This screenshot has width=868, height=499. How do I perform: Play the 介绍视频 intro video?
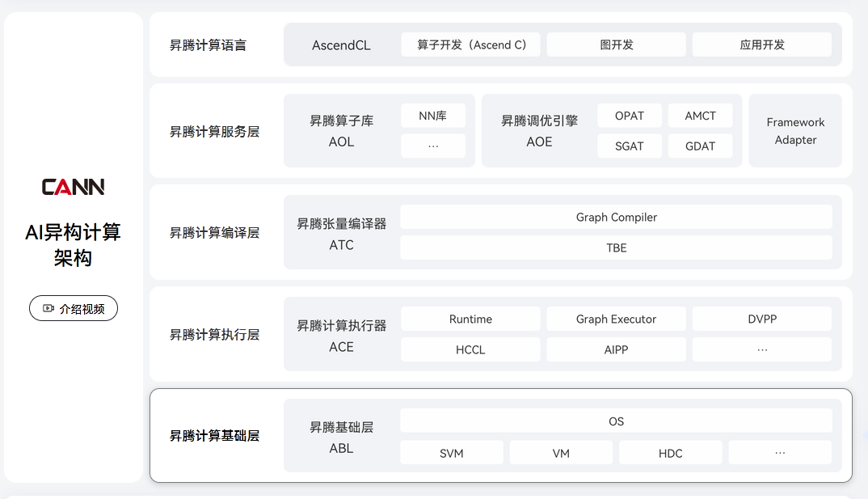coord(73,308)
